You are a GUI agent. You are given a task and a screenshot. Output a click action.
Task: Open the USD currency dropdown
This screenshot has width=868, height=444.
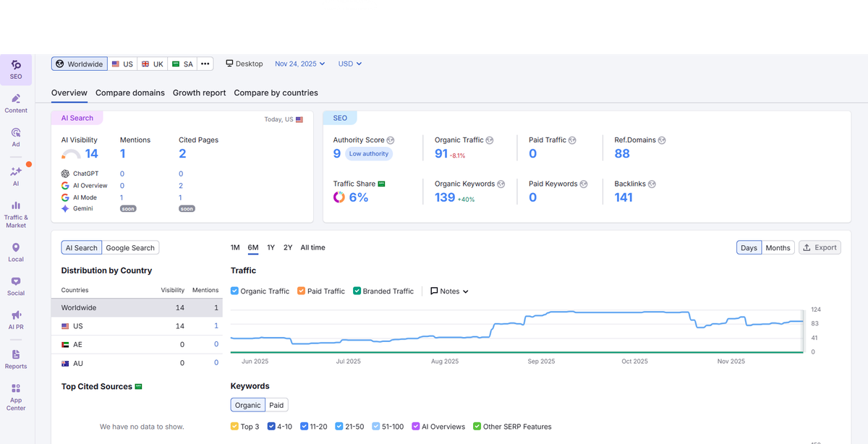[349, 64]
